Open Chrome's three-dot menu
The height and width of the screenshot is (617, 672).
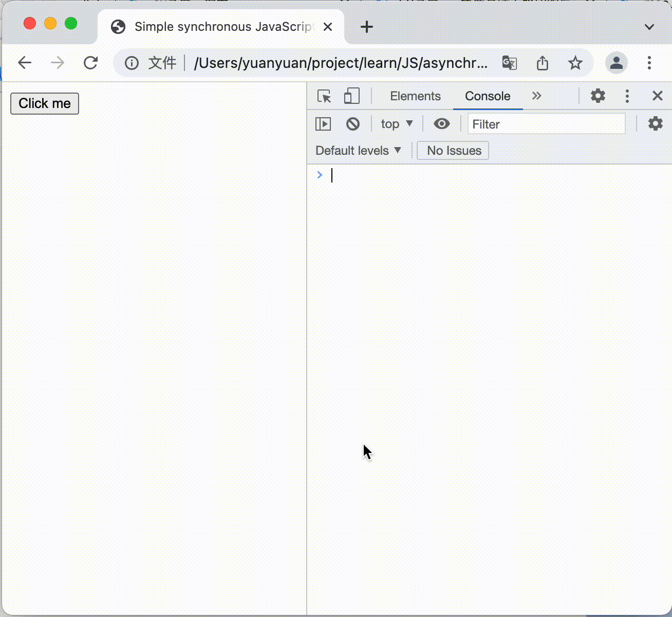pos(649,63)
